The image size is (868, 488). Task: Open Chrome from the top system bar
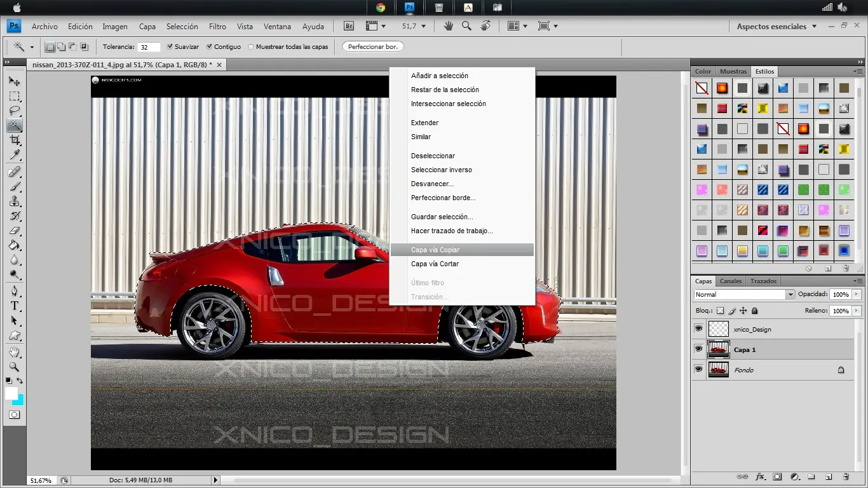(x=381, y=8)
